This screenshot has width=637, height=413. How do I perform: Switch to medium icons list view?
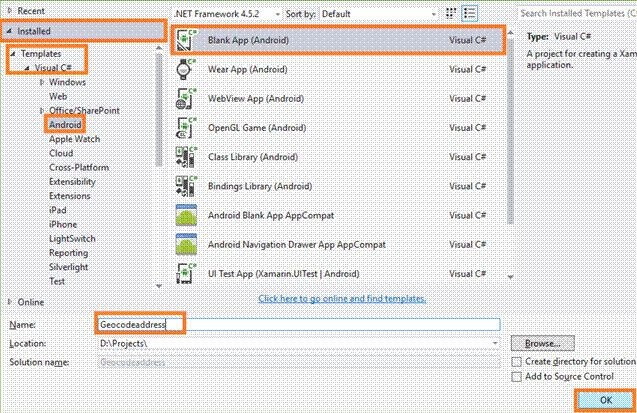click(470, 13)
